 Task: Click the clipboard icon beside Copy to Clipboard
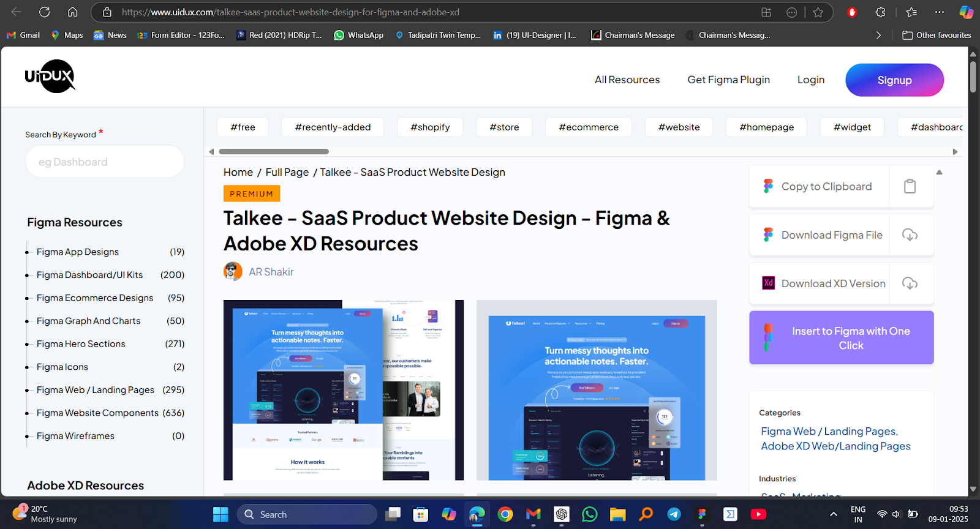coord(910,186)
